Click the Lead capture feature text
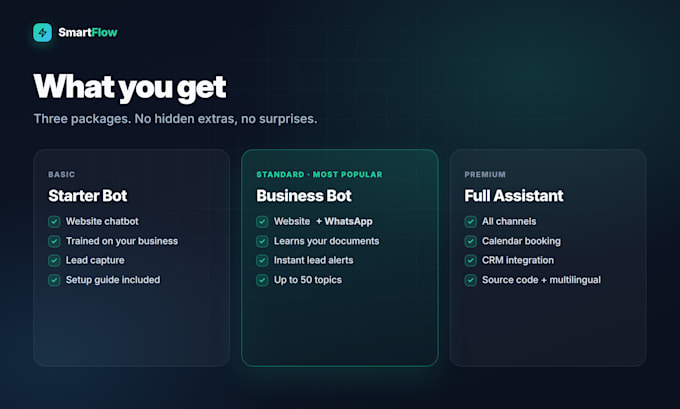 pos(95,260)
